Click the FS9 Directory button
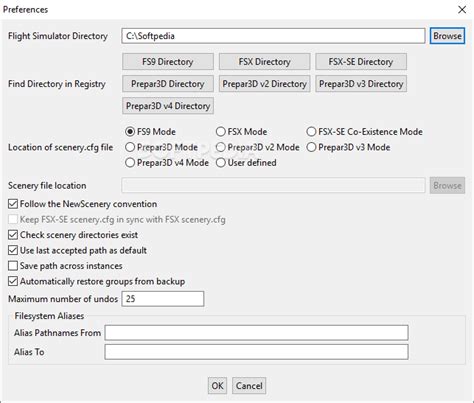 pyautogui.click(x=168, y=62)
